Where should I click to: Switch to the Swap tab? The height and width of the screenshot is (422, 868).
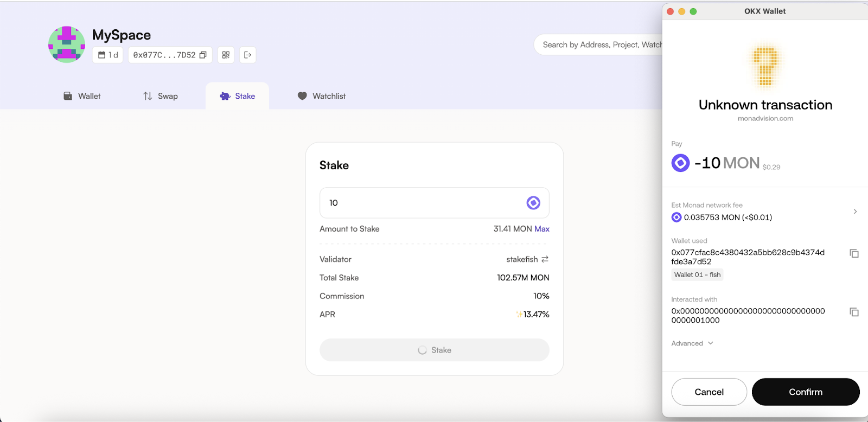tap(161, 96)
